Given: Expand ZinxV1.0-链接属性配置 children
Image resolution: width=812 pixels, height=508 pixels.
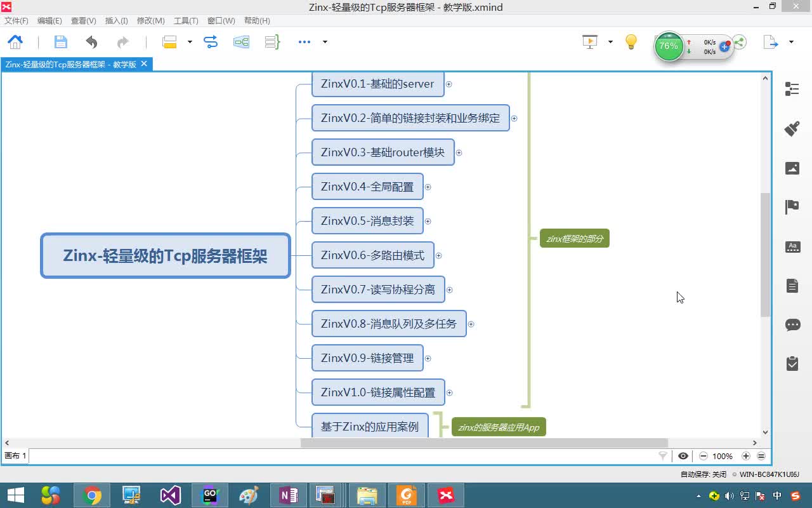Looking at the screenshot, I should pyautogui.click(x=450, y=392).
